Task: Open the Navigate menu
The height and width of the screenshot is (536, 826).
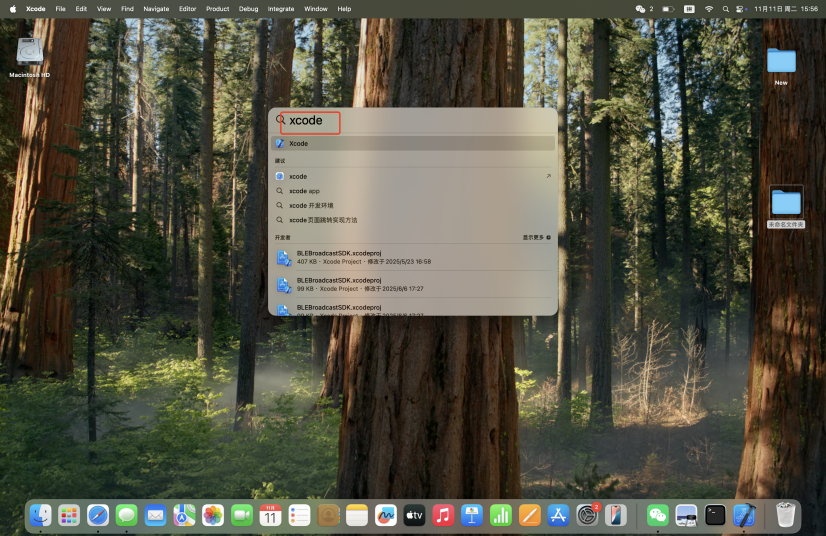Action: coord(156,9)
